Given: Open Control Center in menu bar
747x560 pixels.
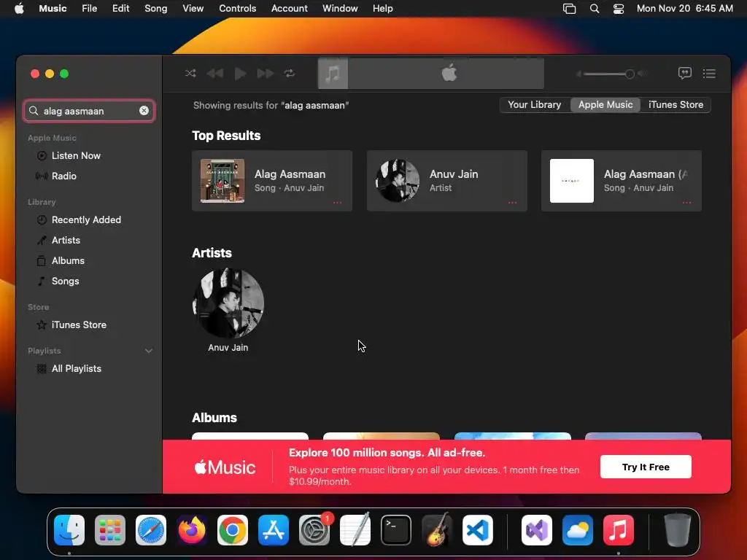Looking at the screenshot, I should pyautogui.click(x=619, y=9).
